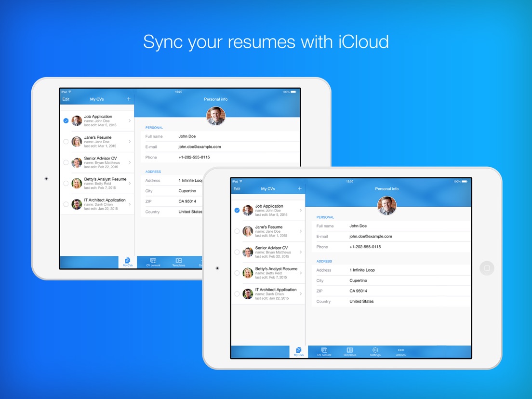The image size is (532, 399).
Task: Select IT Architect Application radio on back iPad
Action: click(x=66, y=204)
